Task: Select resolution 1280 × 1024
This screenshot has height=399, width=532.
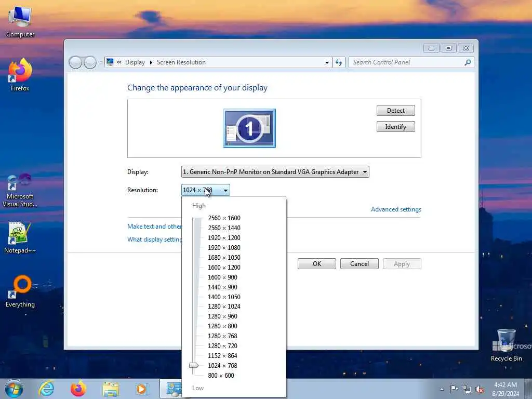Action: click(224, 307)
